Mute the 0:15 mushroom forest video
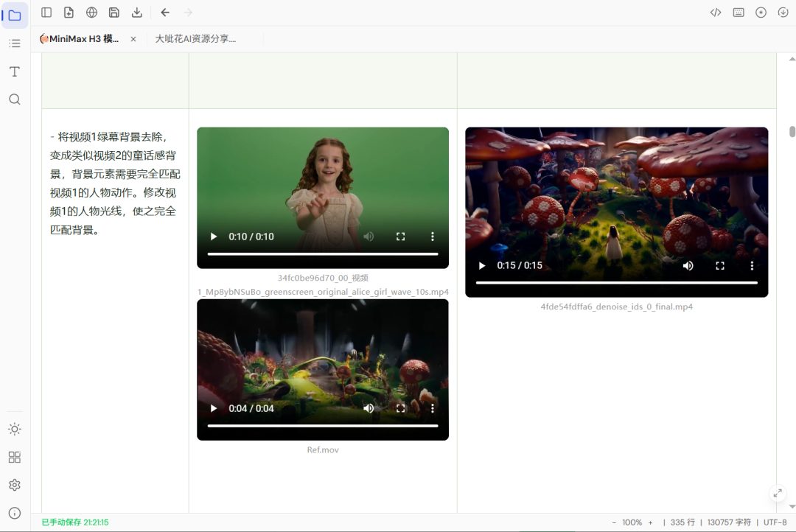The height and width of the screenshot is (532, 796). 688,266
